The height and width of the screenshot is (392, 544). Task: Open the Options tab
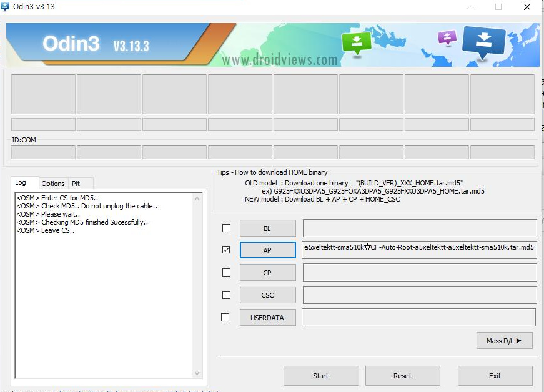[x=53, y=184]
